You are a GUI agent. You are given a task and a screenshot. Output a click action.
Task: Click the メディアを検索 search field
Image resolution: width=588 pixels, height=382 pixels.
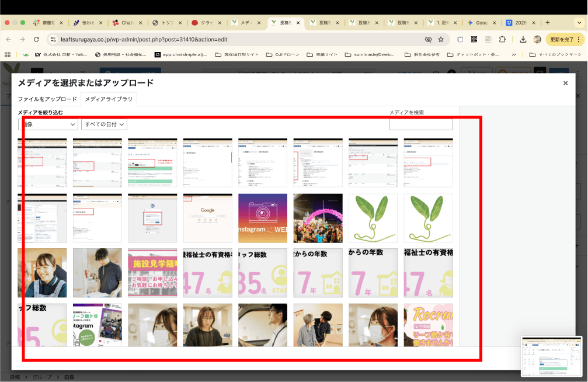[x=420, y=124]
